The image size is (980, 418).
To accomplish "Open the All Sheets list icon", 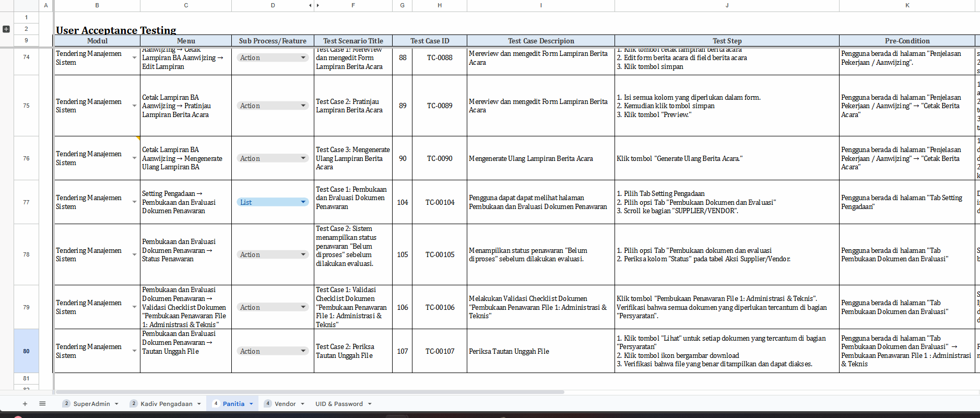I will click(42, 404).
